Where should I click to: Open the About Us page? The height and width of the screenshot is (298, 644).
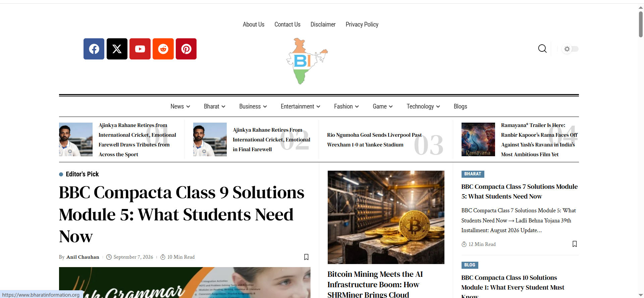click(x=254, y=25)
